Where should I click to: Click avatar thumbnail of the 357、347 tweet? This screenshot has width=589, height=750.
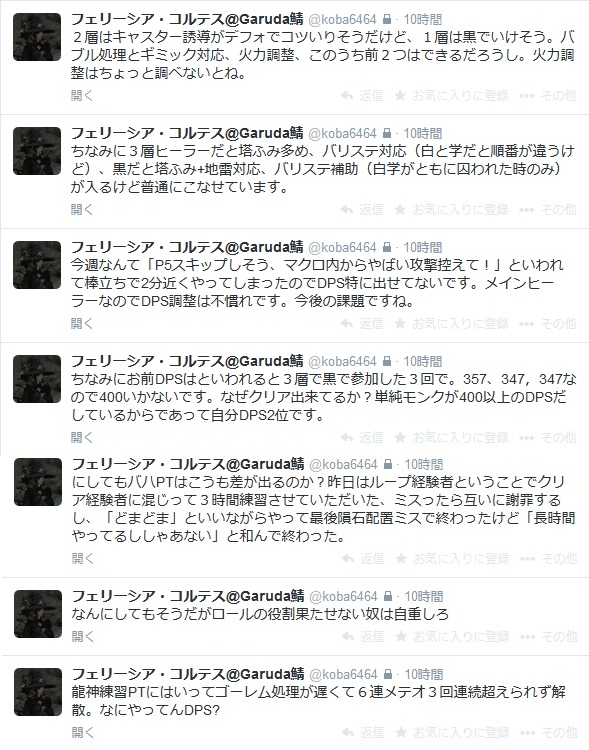(37, 379)
